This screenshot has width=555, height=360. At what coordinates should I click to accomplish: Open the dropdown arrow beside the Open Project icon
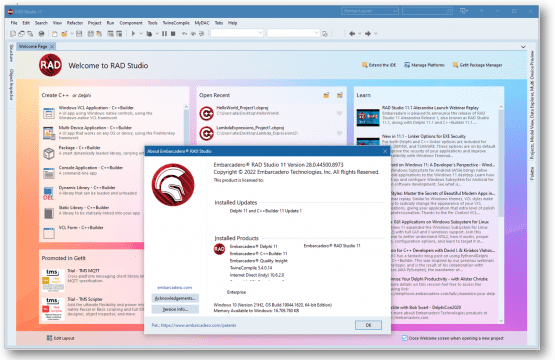click(x=71, y=34)
